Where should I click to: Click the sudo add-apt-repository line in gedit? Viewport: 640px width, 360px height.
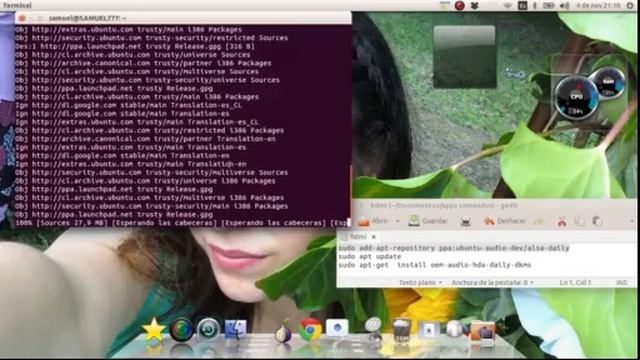pos(453,248)
